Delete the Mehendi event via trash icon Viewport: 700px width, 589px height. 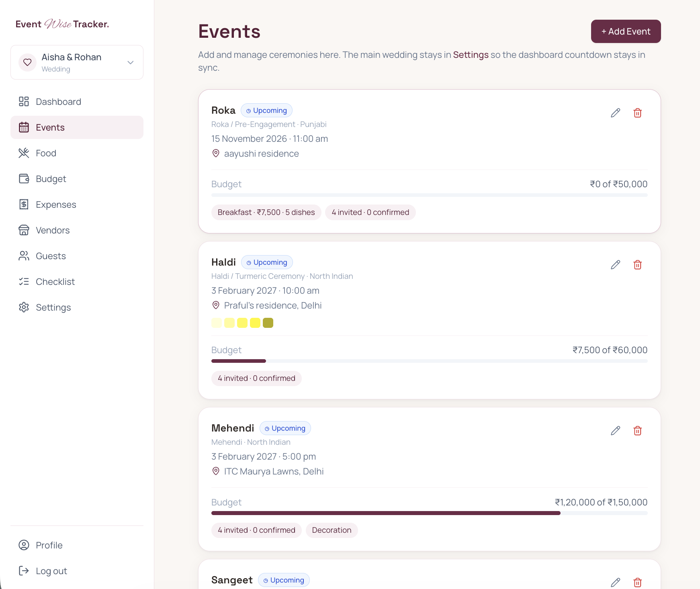coord(637,431)
